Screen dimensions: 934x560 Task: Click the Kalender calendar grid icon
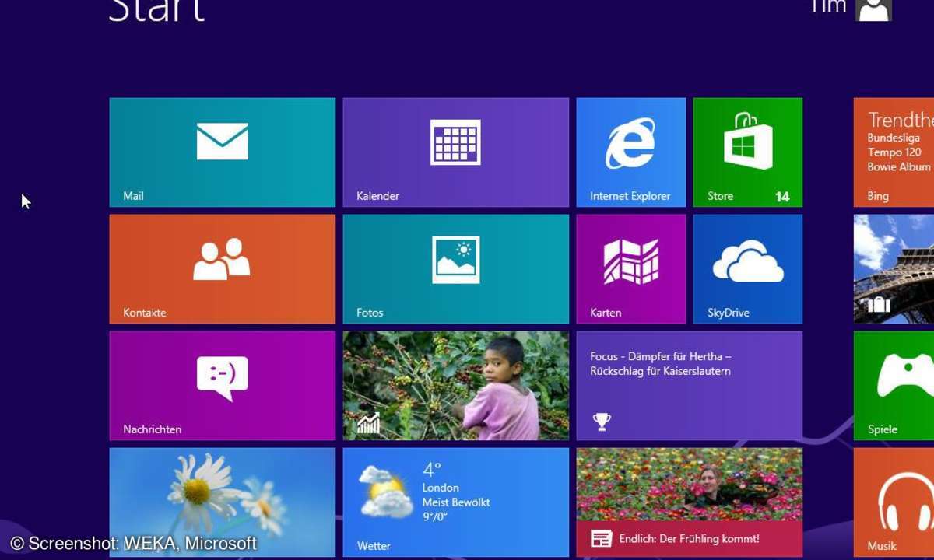[456, 142]
